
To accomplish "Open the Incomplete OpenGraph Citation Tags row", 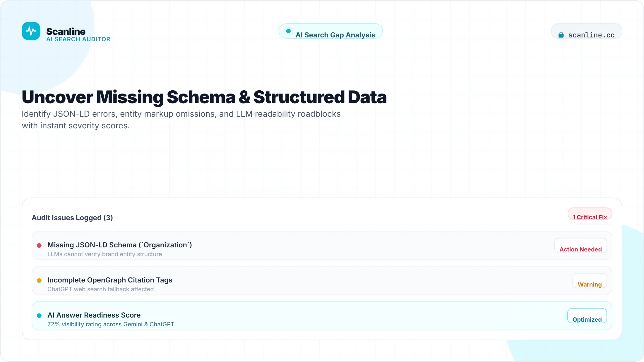I will tap(322, 281).
